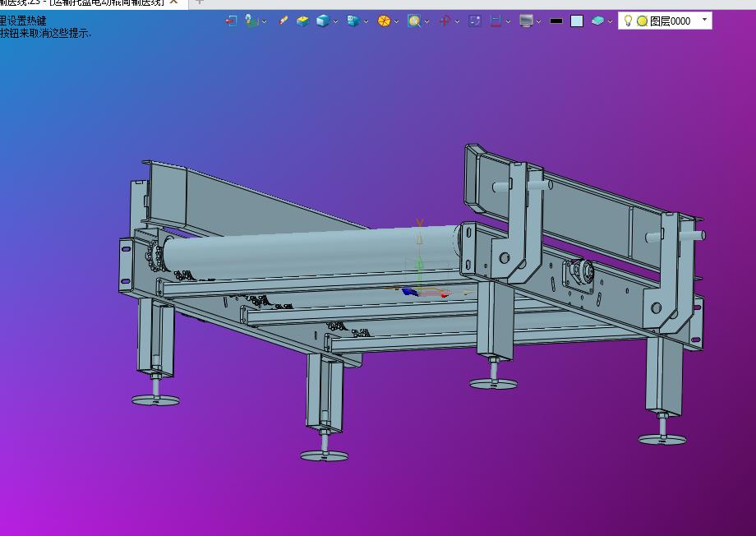Click the purple square sketch icon
756x536 pixels.
(x=475, y=21)
